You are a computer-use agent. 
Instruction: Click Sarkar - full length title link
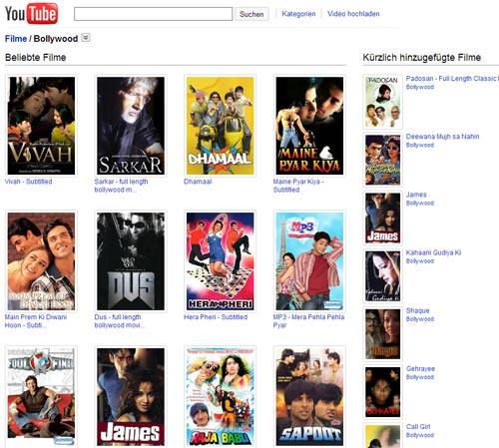121,186
